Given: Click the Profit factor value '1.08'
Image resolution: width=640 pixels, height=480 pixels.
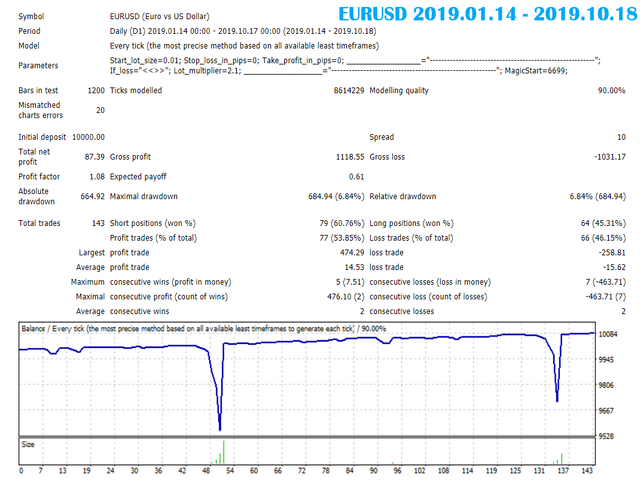Looking at the screenshot, I should (x=97, y=177).
